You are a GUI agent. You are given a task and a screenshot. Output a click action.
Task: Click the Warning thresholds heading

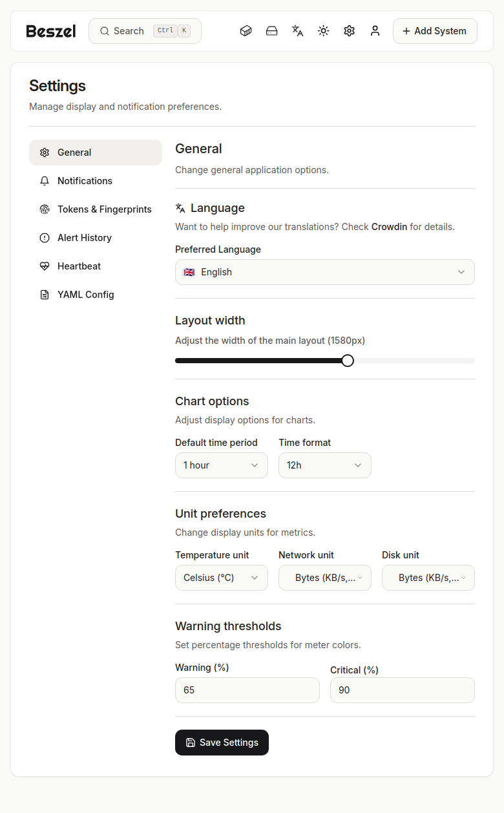tap(228, 626)
